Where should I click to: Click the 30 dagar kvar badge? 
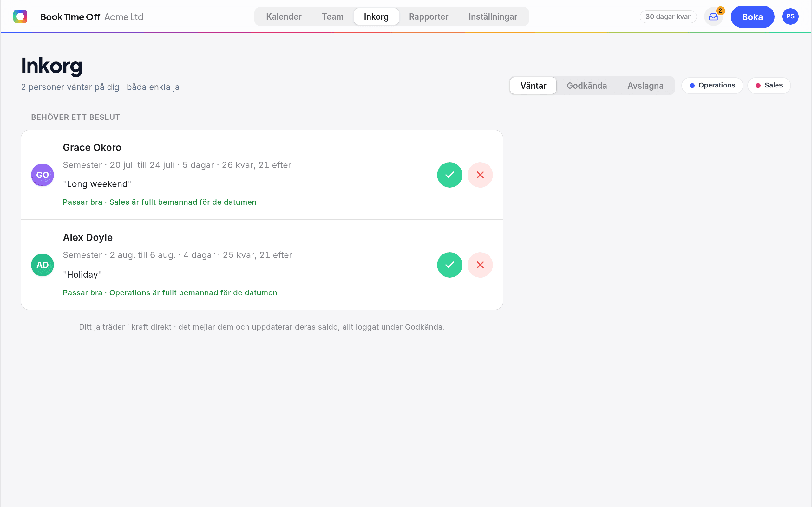668,17
